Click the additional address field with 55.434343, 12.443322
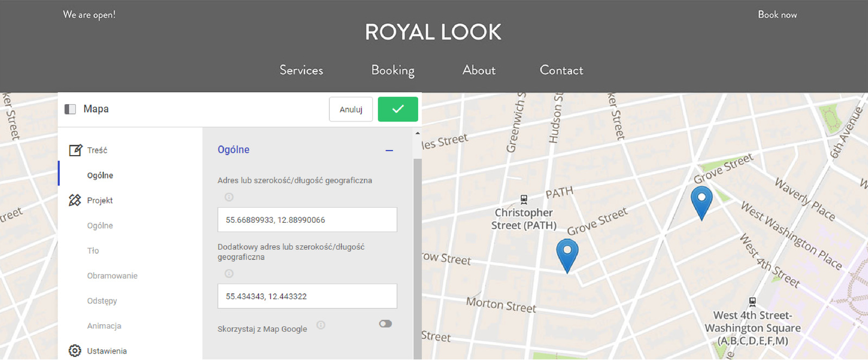This screenshot has width=868, height=360. 307,296
